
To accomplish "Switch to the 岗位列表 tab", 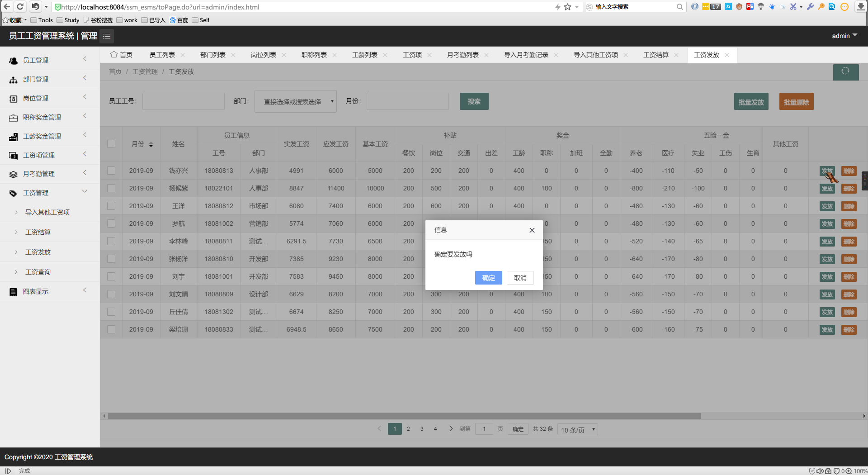I will (264, 55).
